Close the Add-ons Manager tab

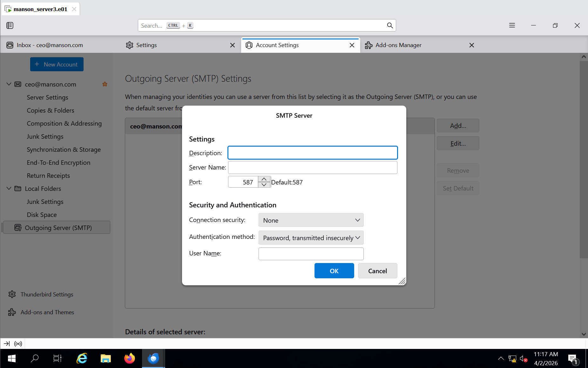pos(472,45)
